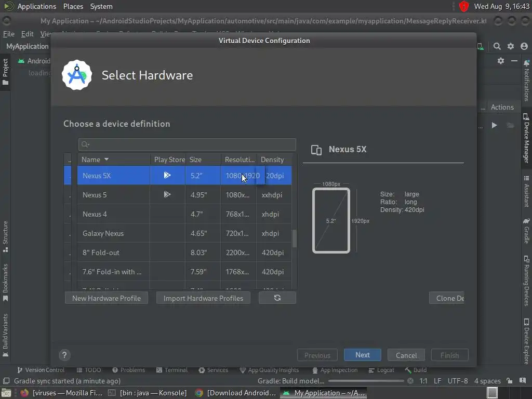Screen dimensions: 532x399
Task: Open the Applications menu in top panel
Action: click(37, 6)
